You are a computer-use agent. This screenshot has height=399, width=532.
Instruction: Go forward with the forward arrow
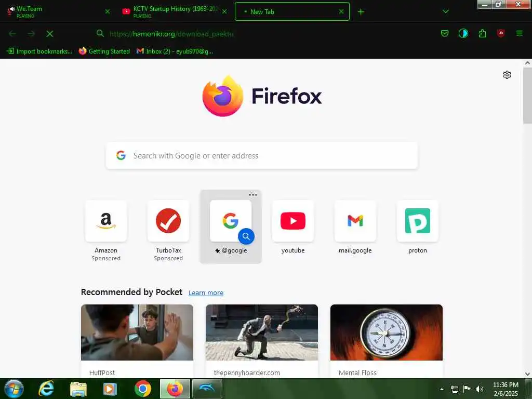31,34
